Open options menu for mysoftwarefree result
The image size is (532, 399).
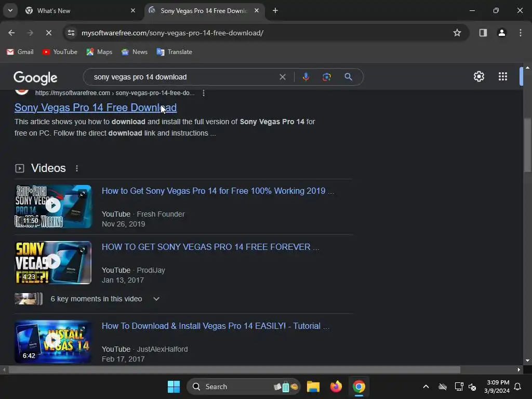tap(203, 93)
